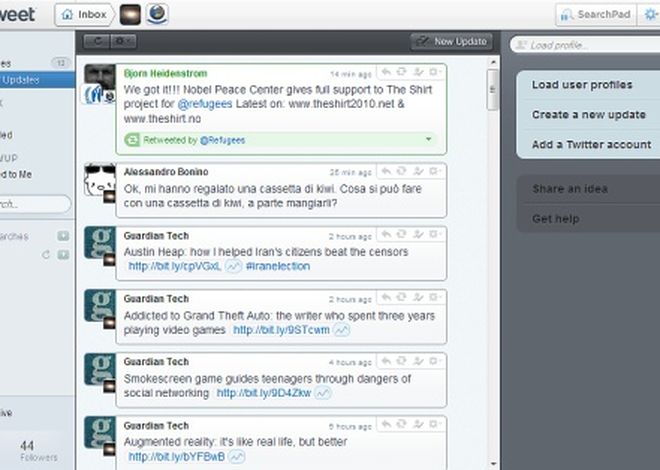Open more options gear on Bjorn Heidenstrom's tweet
The image size is (660, 470).
tap(434, 72)
